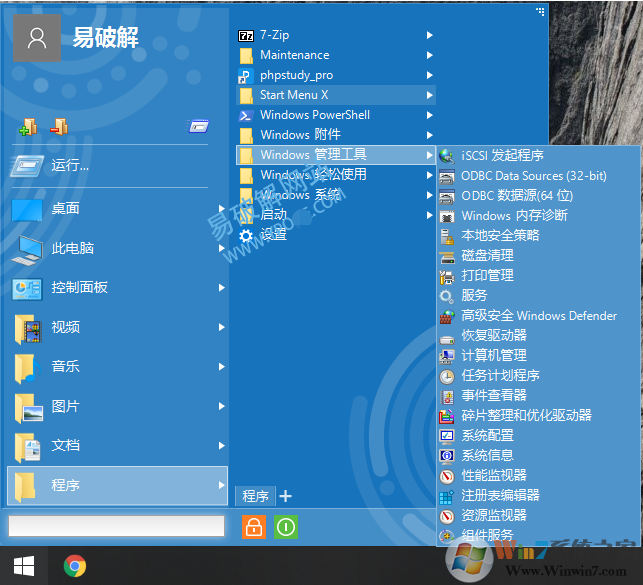Open the 事件查看器 icon

(447, 396)
